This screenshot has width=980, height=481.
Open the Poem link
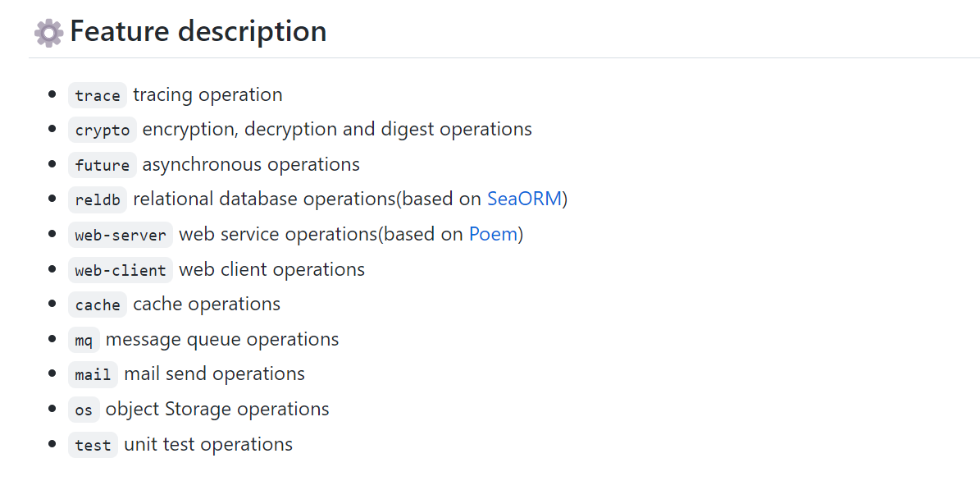point(494,234)
